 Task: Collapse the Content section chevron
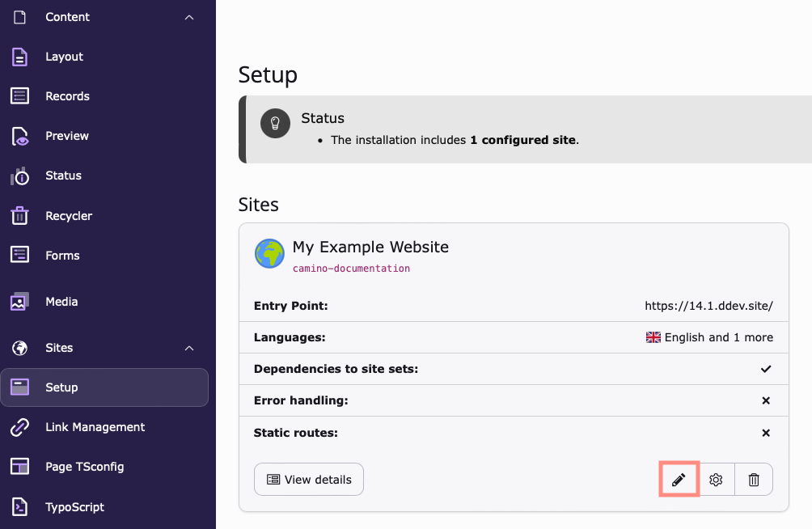click(x=188, y=16)
